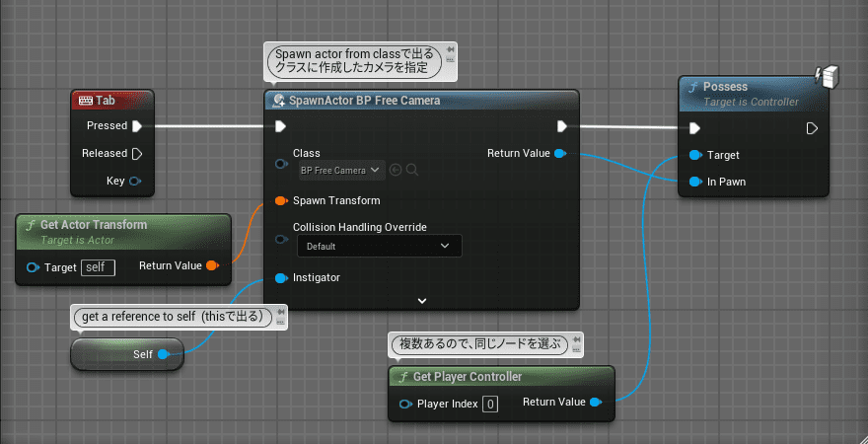868x444 pixels.
Task: Click the authority-only icon on the Possess node
Action: click(x=828, y=76)
